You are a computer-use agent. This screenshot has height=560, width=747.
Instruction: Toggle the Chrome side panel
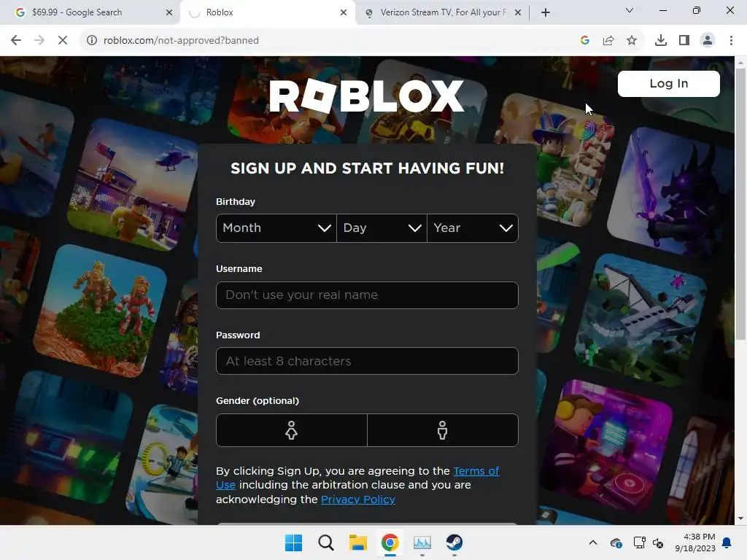684,41
